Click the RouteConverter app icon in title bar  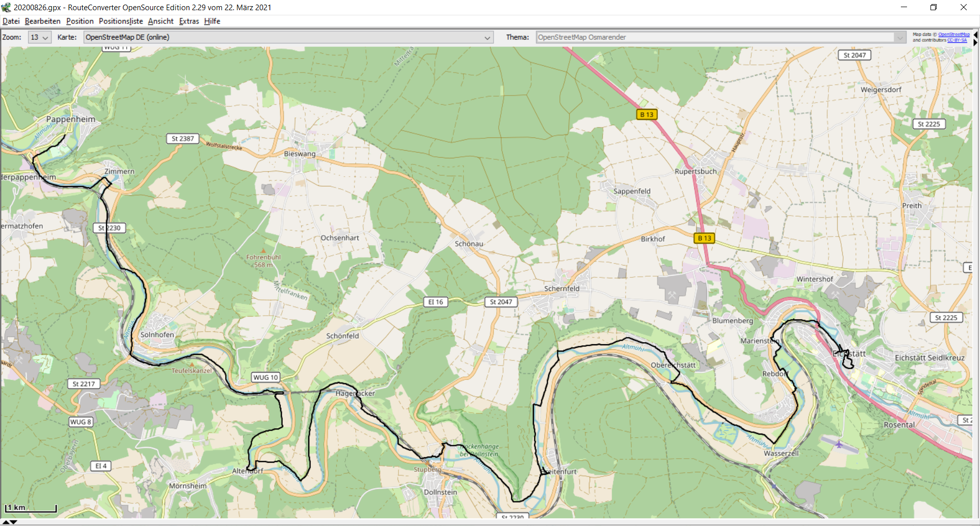[x=6, y=7]
